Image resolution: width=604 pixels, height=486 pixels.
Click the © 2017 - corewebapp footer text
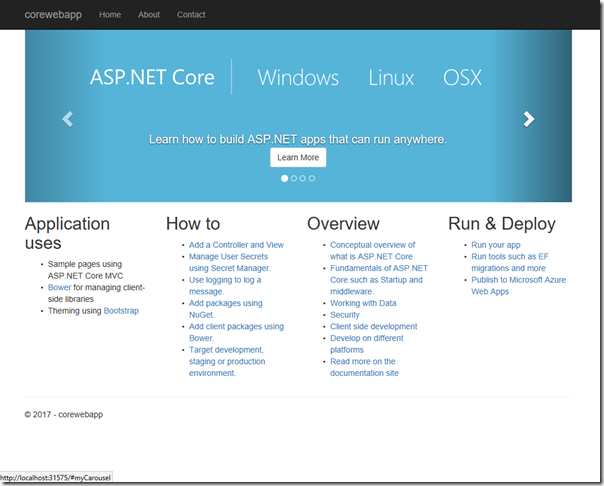point(64,414)
